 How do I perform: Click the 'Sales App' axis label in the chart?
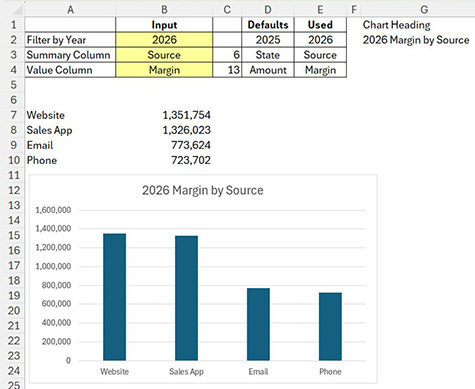click(186, 372)
